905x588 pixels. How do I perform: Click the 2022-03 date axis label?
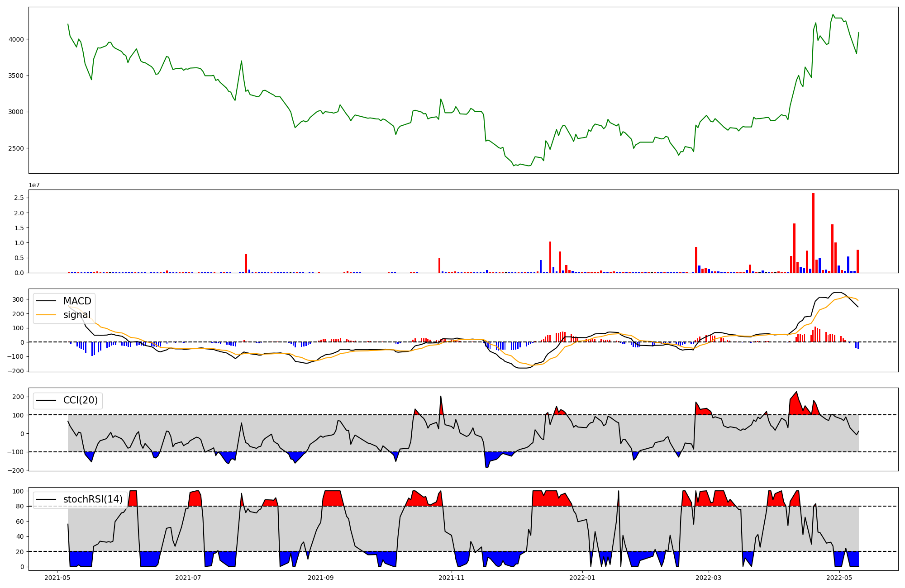pos(708,578)
